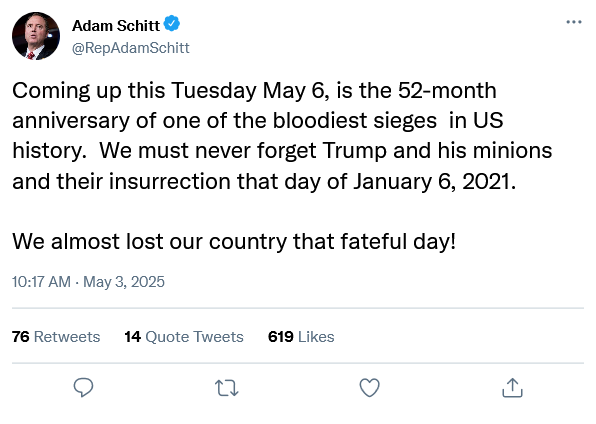This screenshot has width=596, height=424.
Task: Open the profile avatar picture
Action: click(x=36, y=36)
